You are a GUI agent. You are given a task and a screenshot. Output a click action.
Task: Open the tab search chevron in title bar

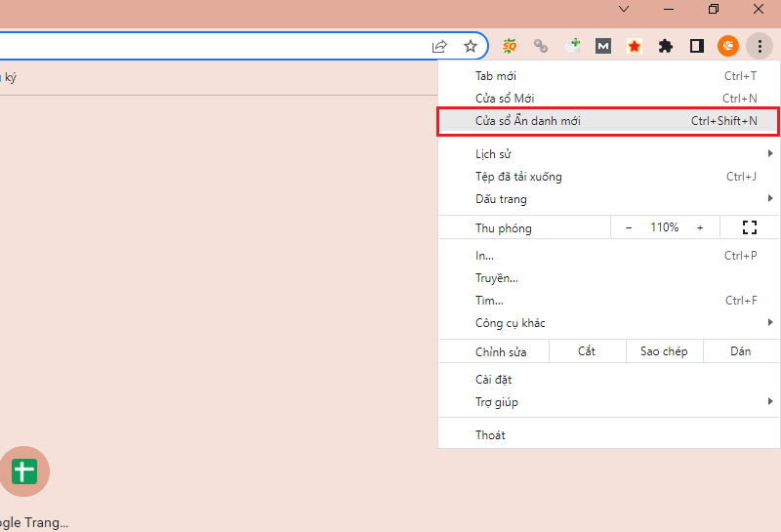625,10
